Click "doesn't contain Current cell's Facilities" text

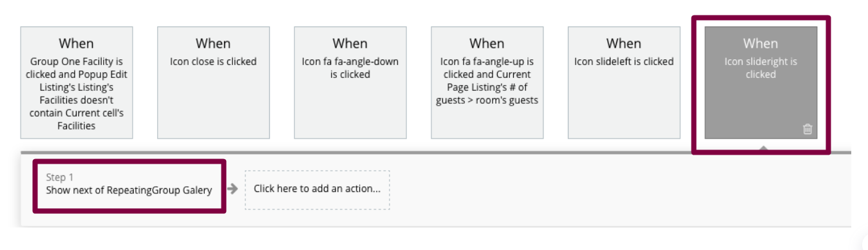pyautogui.click(x=77, y=113)
